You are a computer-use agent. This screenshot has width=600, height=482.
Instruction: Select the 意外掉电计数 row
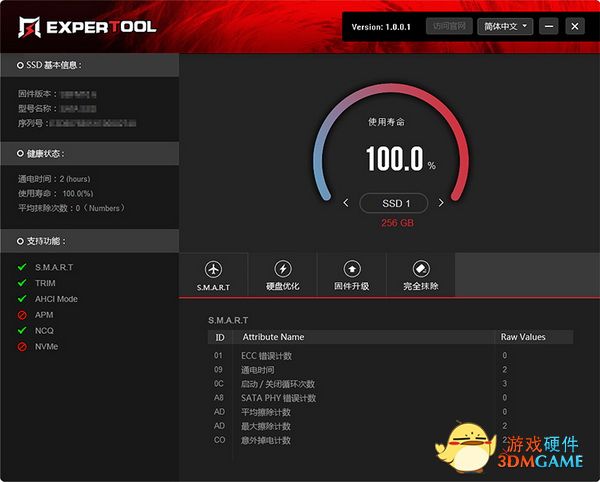[x=390, y=440]
